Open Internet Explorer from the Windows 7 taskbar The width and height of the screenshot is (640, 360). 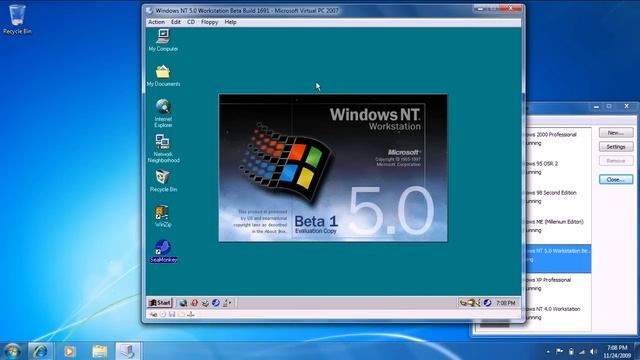pos(40,351)
